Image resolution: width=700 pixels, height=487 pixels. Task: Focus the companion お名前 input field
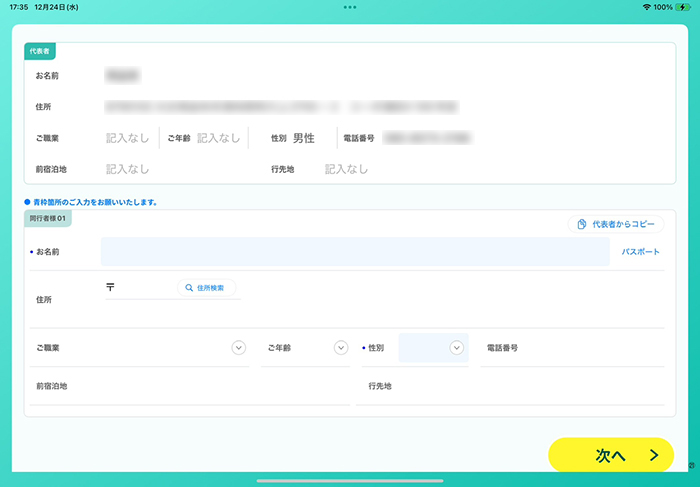coord(355,252)
